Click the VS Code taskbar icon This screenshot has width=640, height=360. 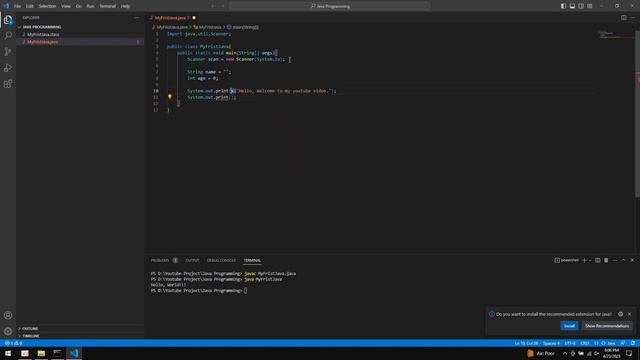coord(74,353)
